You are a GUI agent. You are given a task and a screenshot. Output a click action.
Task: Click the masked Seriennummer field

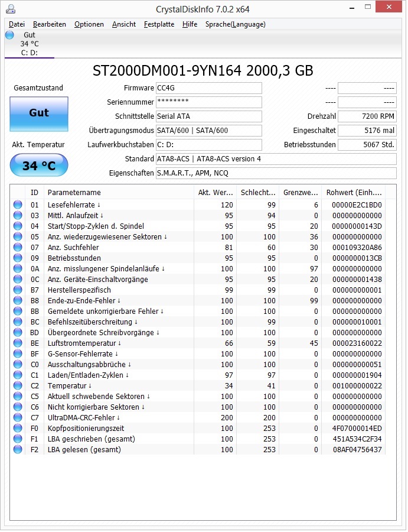click(209, 102)
